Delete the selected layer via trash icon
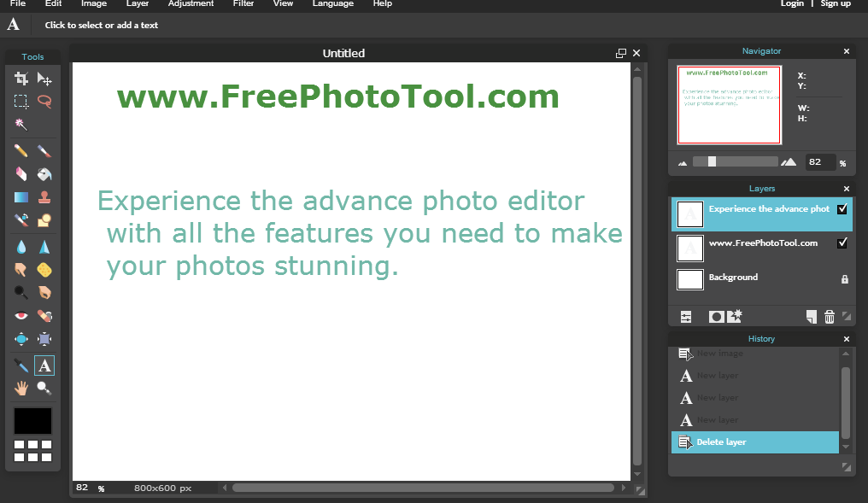Image resolution: width=868 pixels, height=503 pixels. tap(829, 316)
